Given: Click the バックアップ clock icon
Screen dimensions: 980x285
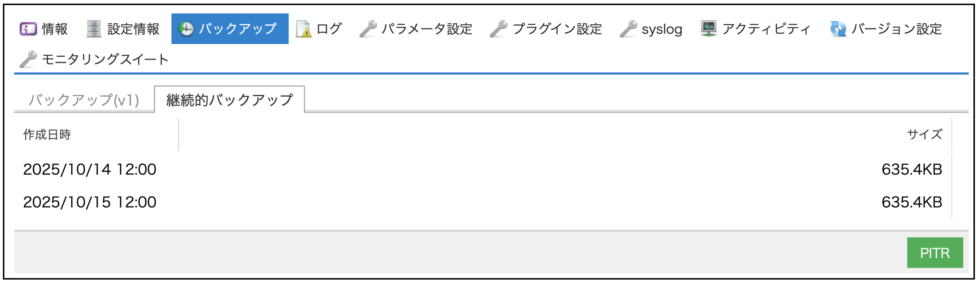Looking at the screenshot, I should click(186, 29).
